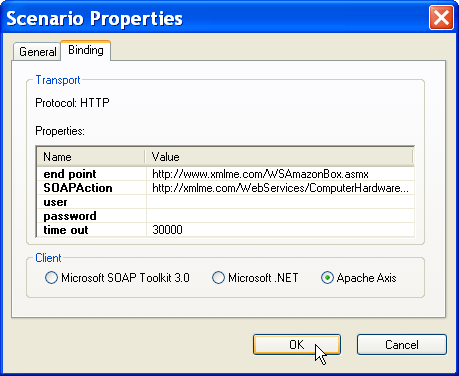Screen dimensions: 459x376
Task: Select the Binding tab
Action: [86, 50]
